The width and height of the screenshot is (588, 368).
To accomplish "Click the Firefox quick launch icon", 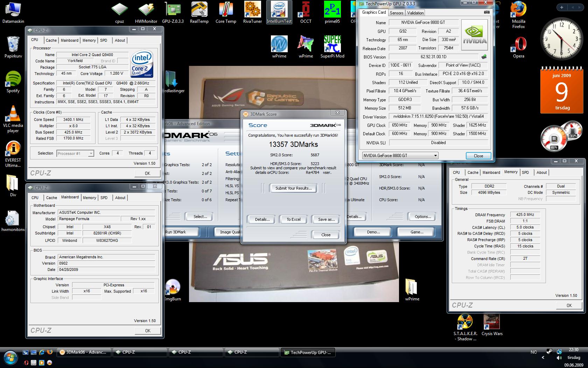I will pos(49,352).
